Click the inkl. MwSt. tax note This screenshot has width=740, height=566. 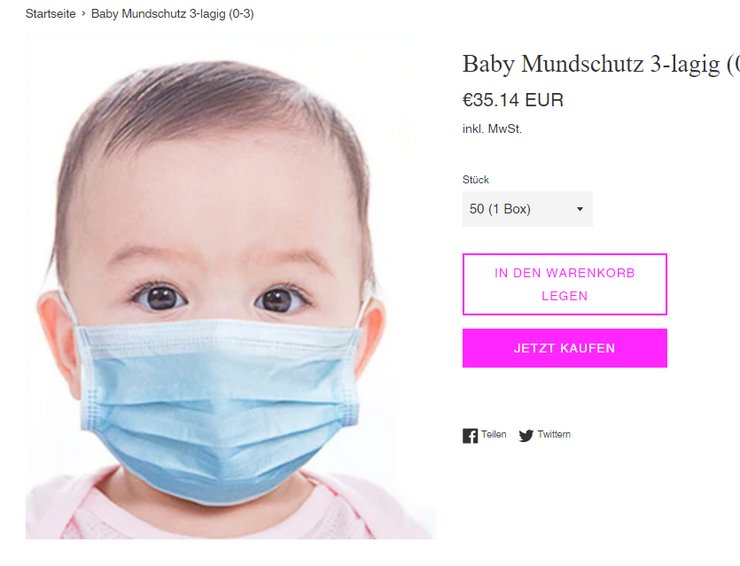click(492, 129)
